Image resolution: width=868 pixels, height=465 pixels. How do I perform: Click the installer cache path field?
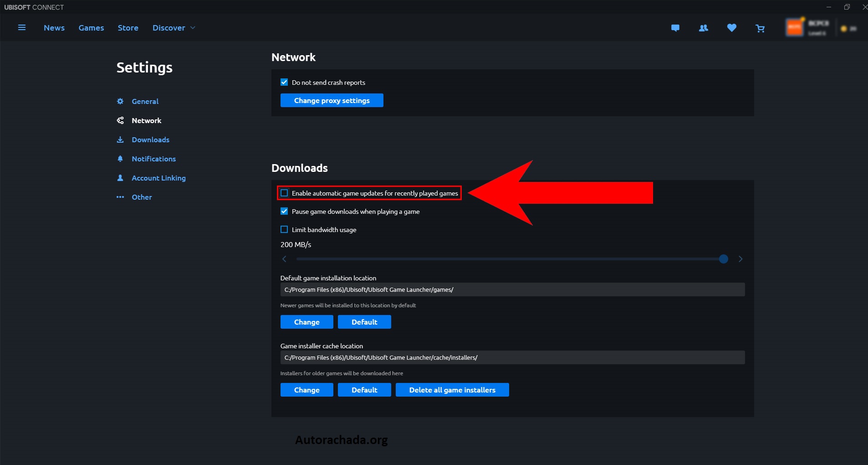513,357
